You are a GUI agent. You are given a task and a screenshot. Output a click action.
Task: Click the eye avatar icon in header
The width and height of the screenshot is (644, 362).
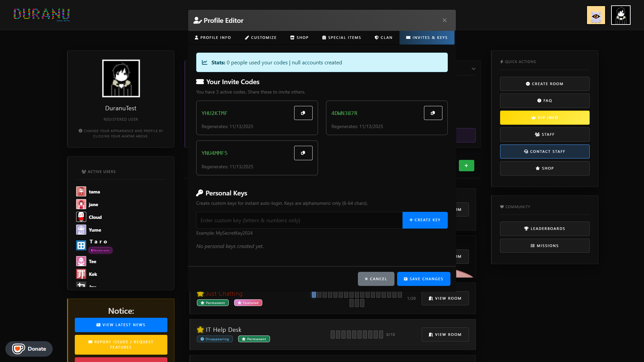coord(596,15)
